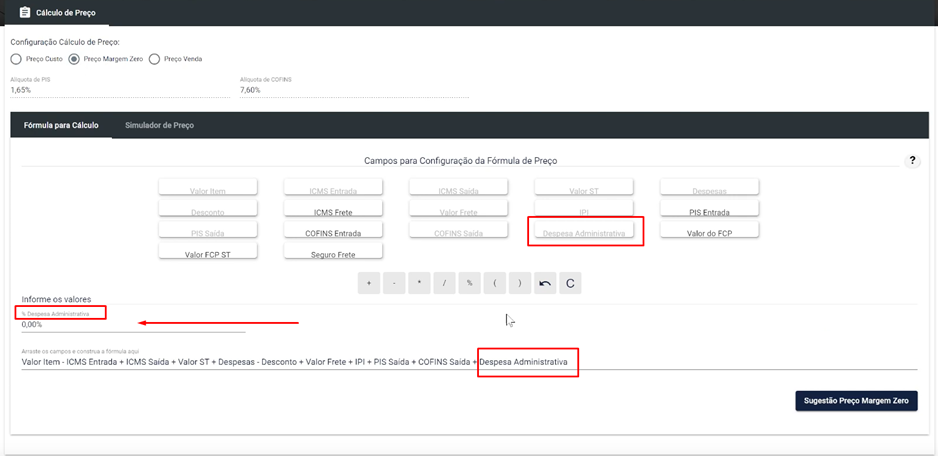The image size is (938, 456).
Task: Insert the percent operator
Action: [x=470, y=283]
